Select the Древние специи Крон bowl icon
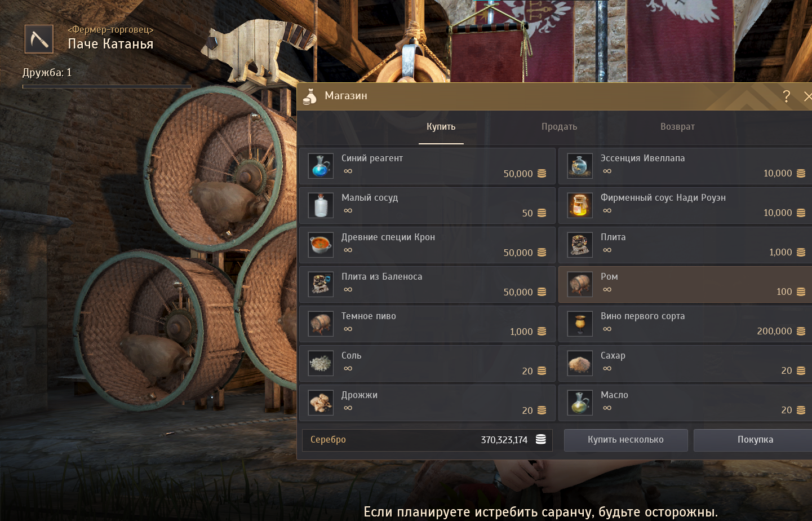 tap(321, 245)
